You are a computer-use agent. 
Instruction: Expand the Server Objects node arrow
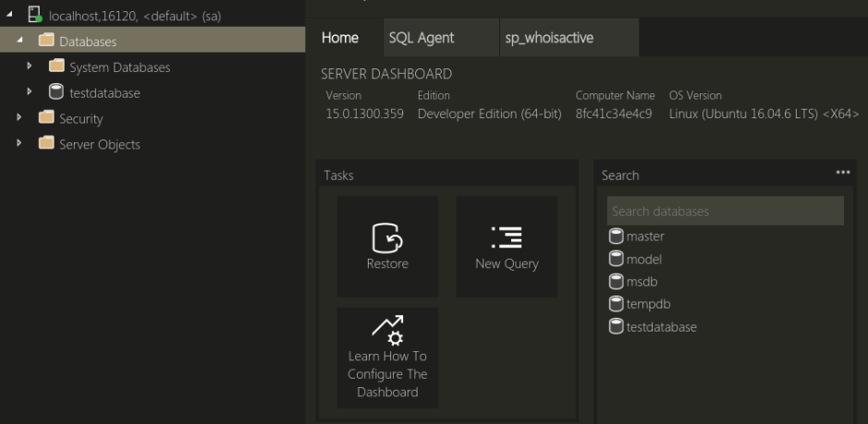click(20, 144)
